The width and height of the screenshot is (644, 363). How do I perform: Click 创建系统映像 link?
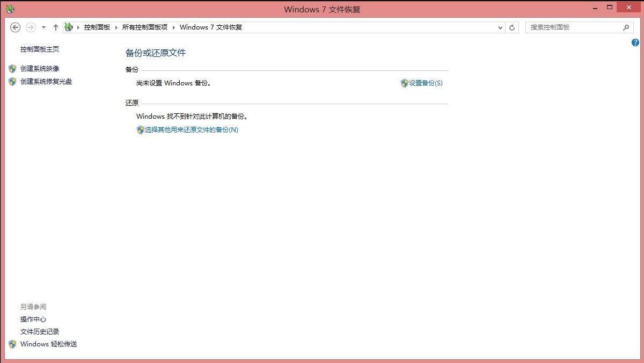pyautogui.click(x=40, y=69)
